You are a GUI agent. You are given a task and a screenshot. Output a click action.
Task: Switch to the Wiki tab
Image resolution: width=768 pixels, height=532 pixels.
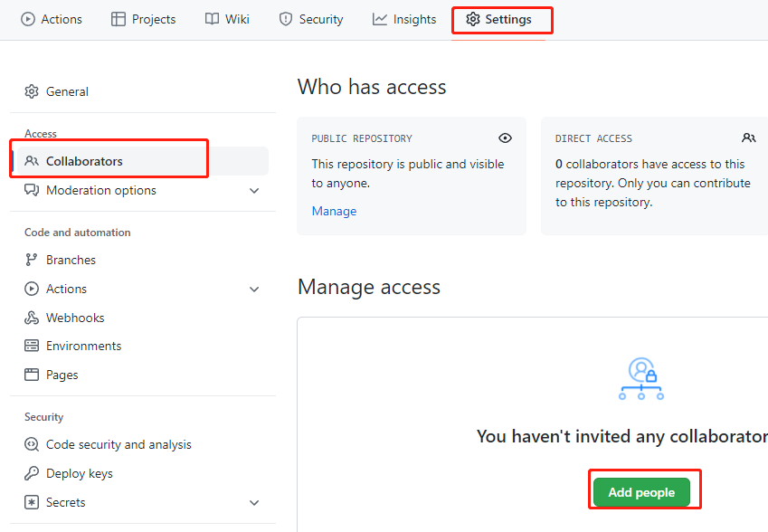coord(227,19)
